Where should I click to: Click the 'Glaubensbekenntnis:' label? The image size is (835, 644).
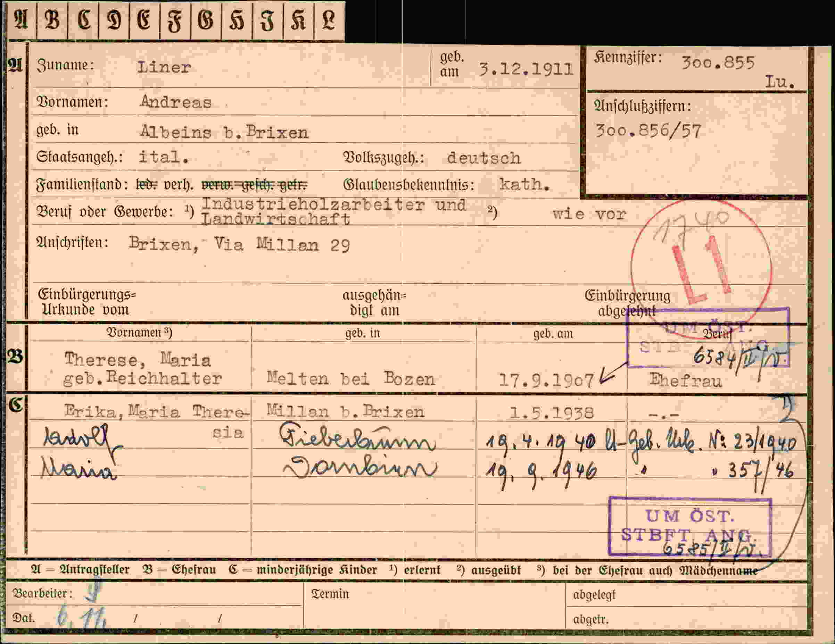[x=409, y=185]
